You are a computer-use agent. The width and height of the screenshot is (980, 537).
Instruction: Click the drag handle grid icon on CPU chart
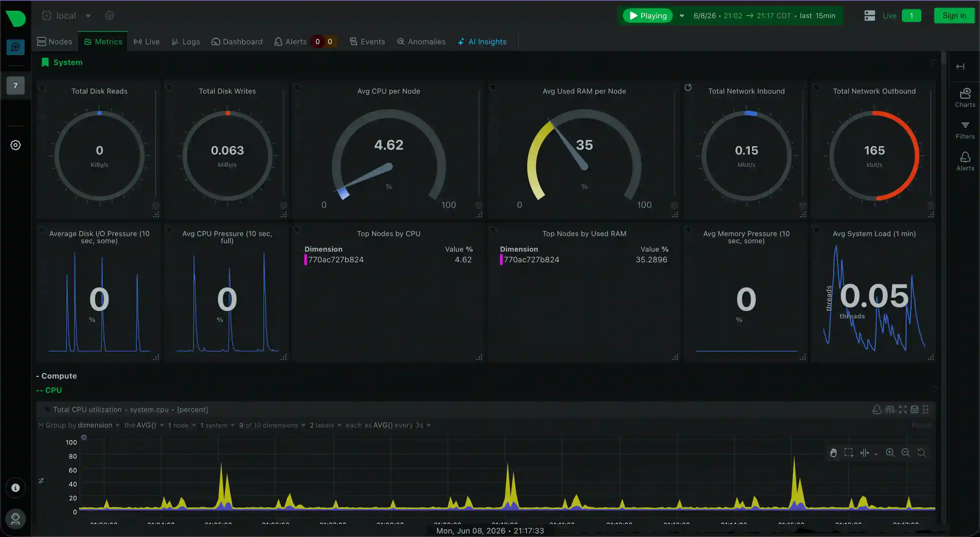926,410
